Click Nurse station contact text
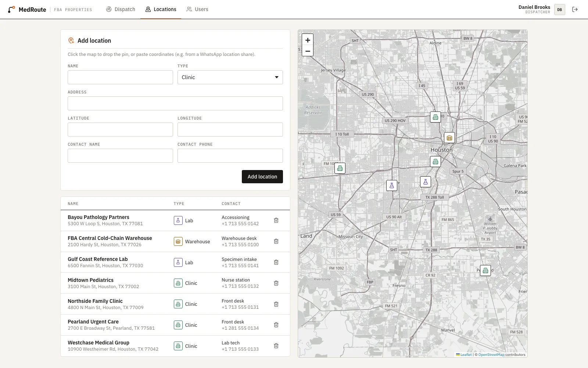The width and height of the screenshot is (588, 368). pyautogui.click(x=236, y=280)
